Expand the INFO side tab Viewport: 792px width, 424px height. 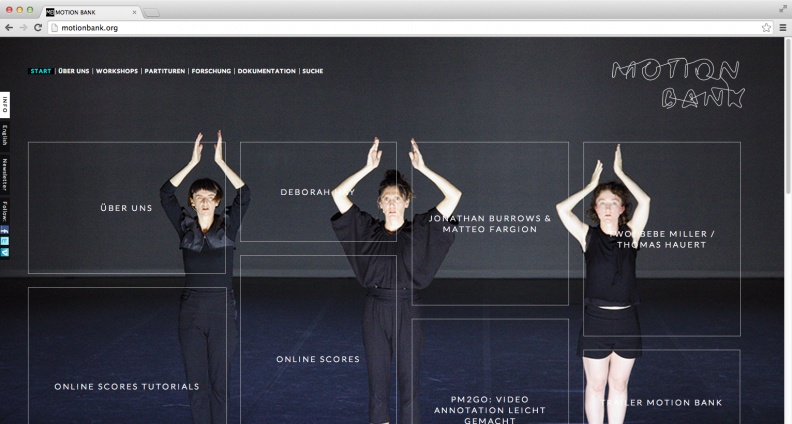5,103
